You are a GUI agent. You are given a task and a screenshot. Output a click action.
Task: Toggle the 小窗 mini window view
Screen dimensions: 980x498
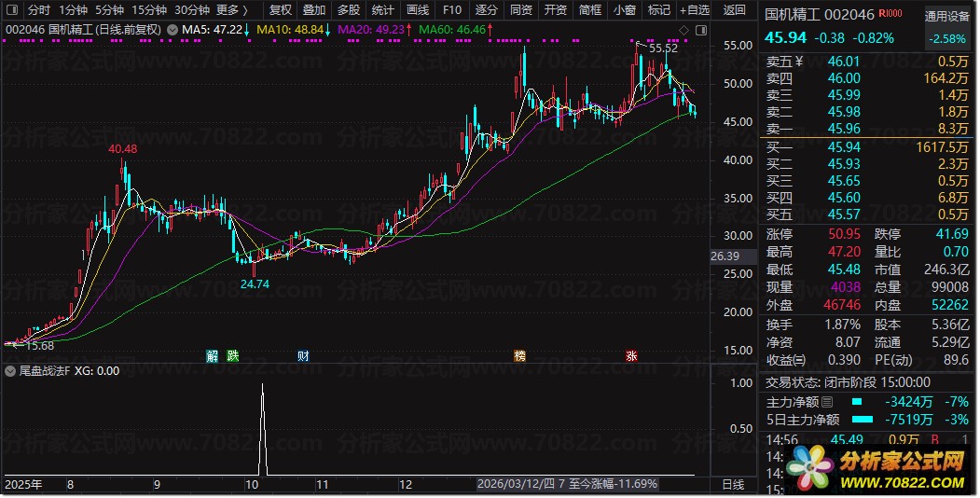(624, 10)
